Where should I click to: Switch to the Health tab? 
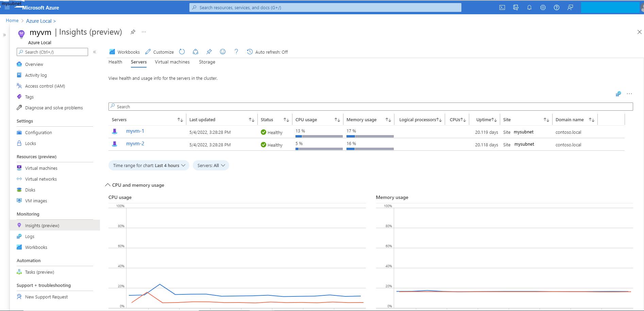coord(115,62)
